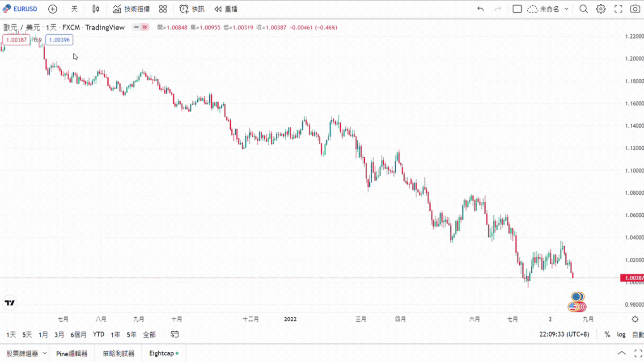The height and width of the screenshot is (362, 644).
Task: Start bar replay with the 重播 icon
Action: [225, 8]
